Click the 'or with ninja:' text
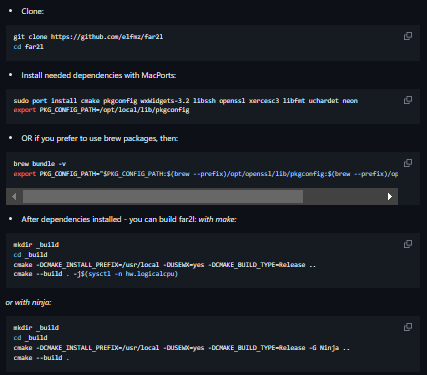427x375 pixels. coord(28,302)
